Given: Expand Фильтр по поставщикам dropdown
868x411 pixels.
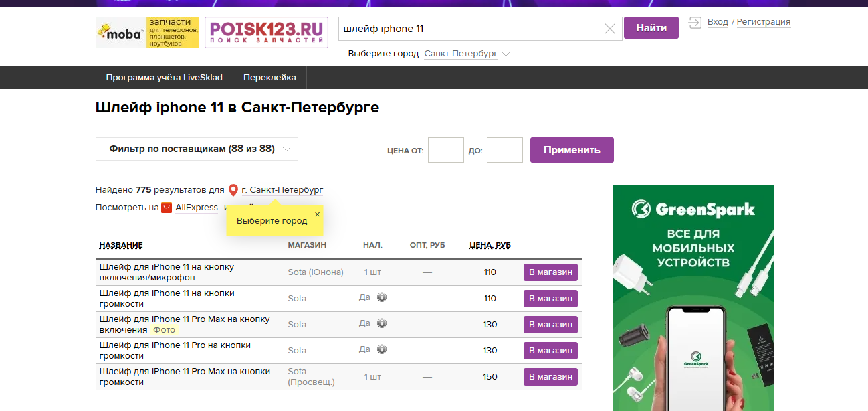Looking at the screenshot, I should [197, 149].
